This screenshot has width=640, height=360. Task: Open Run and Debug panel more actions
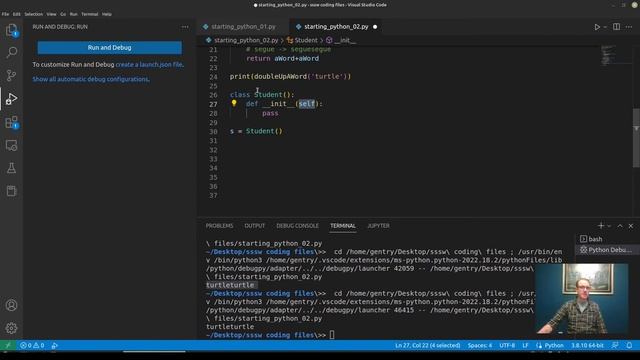pos(185,27)
